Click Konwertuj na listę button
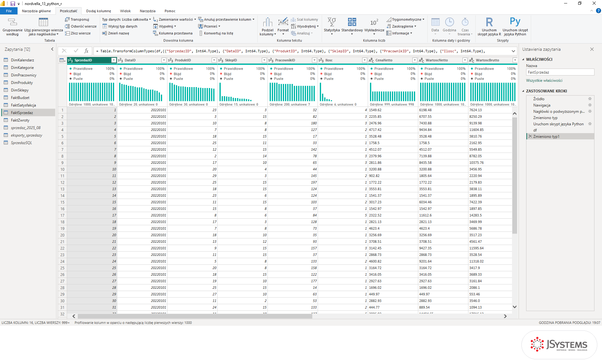 [x=216, y=33]
